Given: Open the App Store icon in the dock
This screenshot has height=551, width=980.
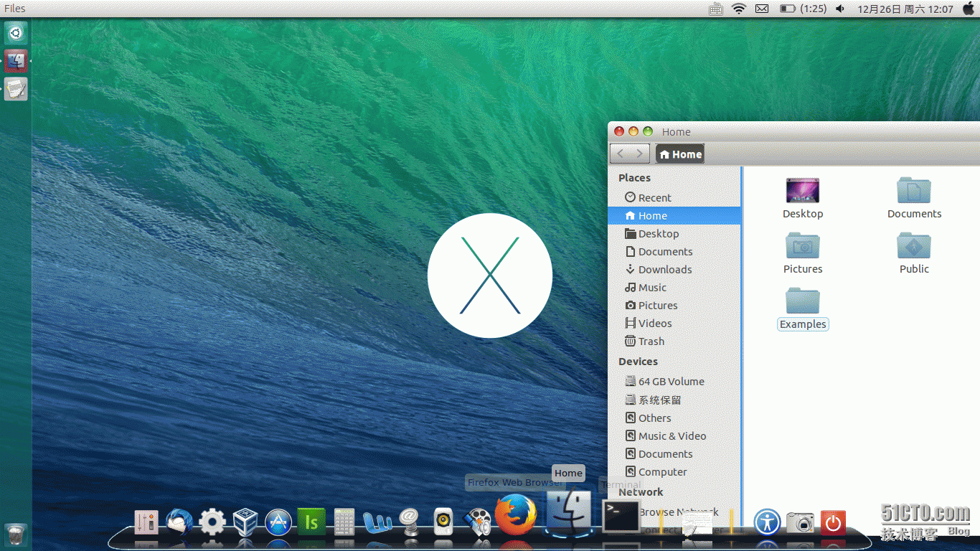Looking at the screenshot, I should pyautogui.click(x=278, y=522).
